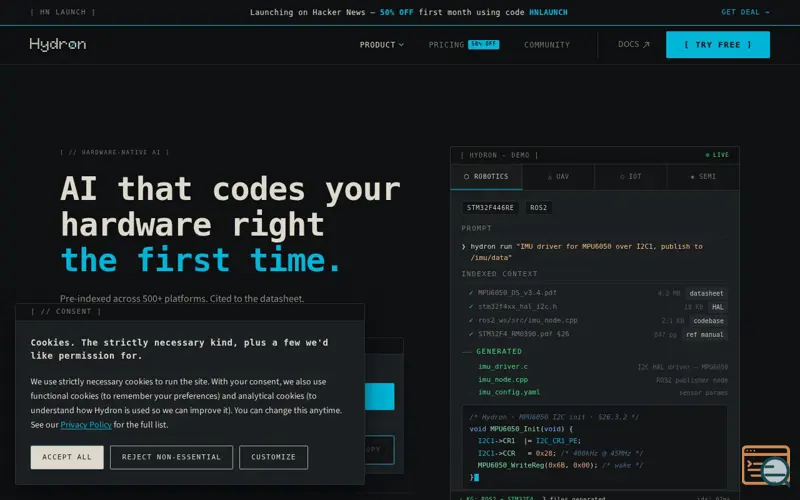Open the Privacy Policy link
This screenshot has height=500, width=800.
86,424
